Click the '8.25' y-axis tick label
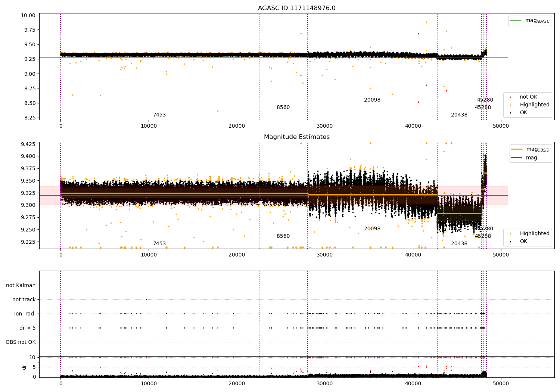The image size is (560, 392). pyautogui.click(x=31, y=118)
